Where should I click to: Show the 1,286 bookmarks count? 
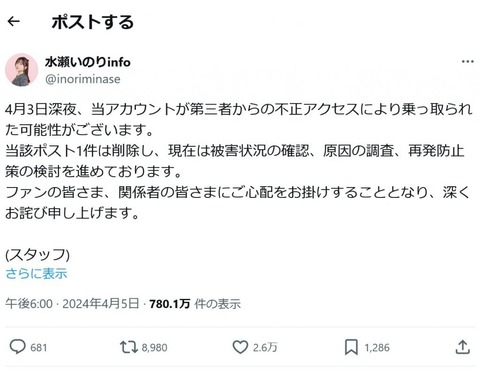377,348
